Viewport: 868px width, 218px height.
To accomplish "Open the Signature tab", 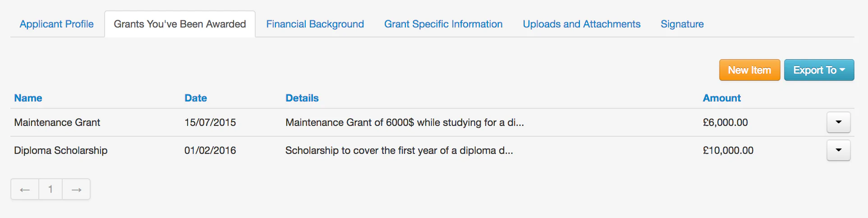I will pyautogui.click(x=682, y=24).
